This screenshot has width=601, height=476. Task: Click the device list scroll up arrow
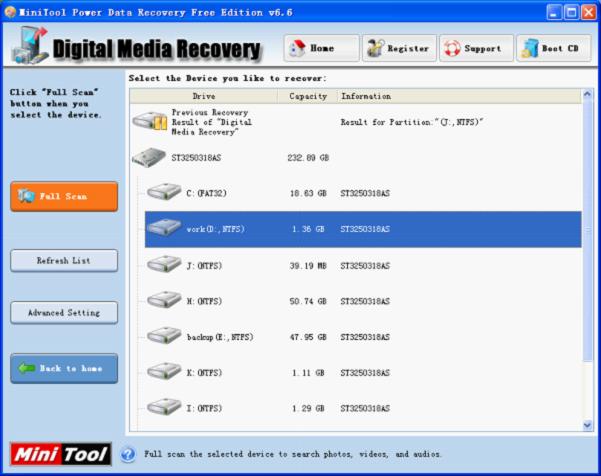pos(587,94)
